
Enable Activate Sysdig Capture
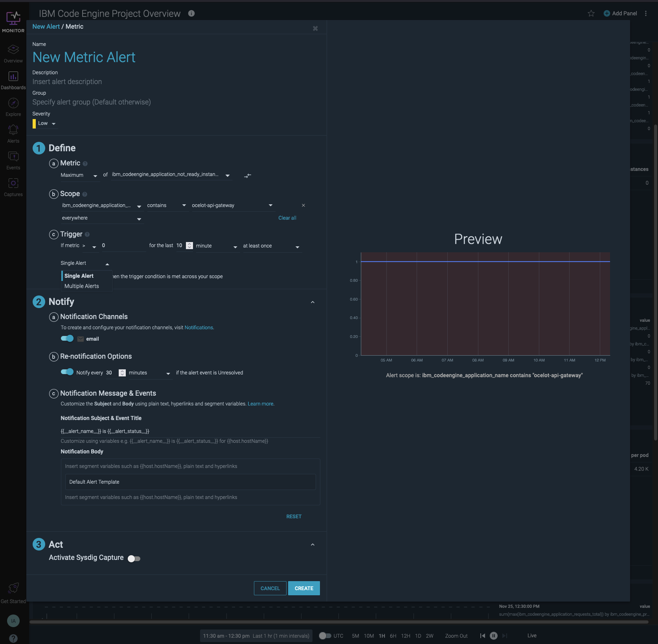click(x=134, y=559)
